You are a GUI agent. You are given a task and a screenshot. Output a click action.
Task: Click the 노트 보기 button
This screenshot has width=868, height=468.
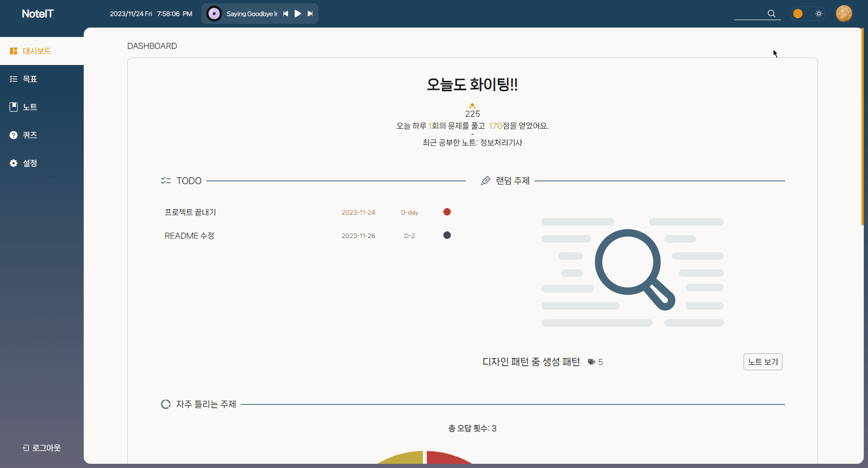click(x=763, y=361)
